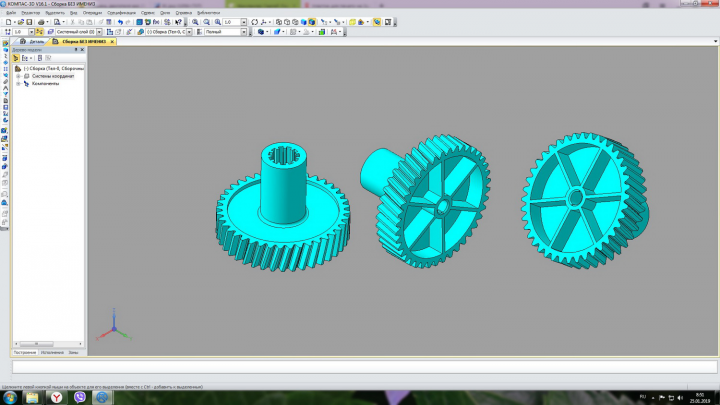Open Windows Explorer from the taskbar
The image size is (720, 405).
(32, 397)
